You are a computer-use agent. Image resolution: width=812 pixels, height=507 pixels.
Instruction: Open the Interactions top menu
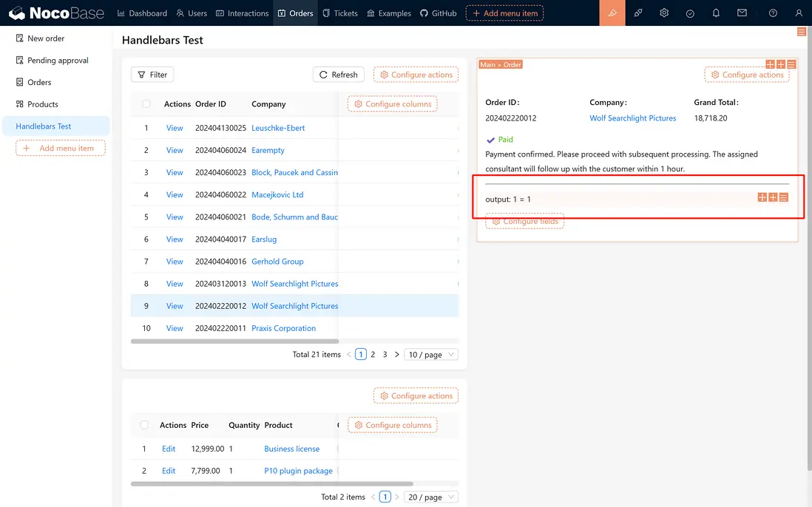(x=242, y=13)
